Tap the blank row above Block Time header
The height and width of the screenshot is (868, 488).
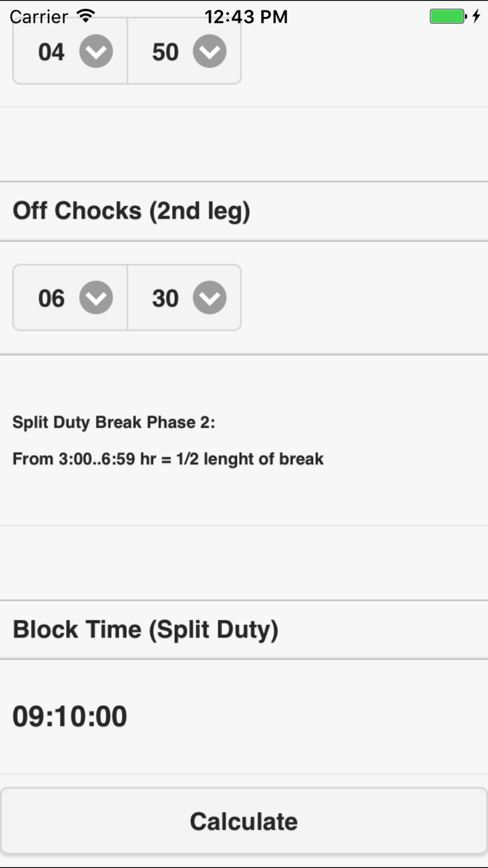244,563
